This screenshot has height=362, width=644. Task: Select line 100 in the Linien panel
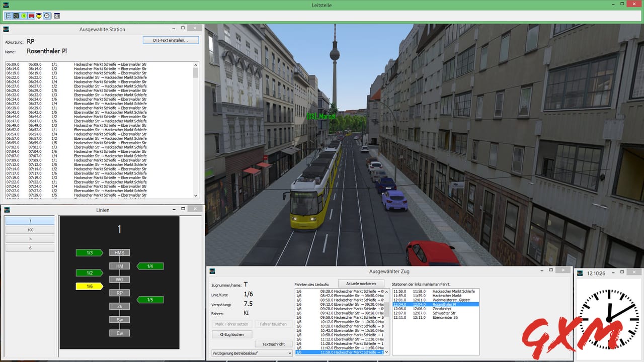pyautogui.click(x=30, y=230)
